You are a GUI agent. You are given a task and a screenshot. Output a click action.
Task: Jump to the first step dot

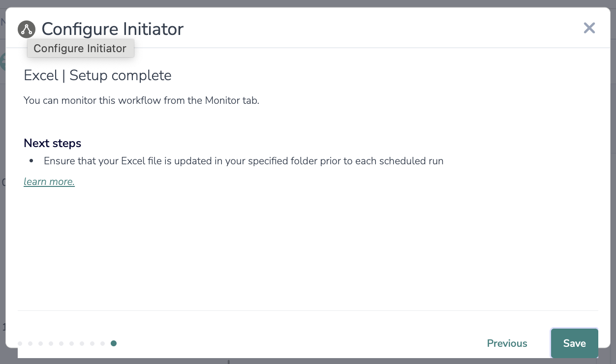click(20, 343)
